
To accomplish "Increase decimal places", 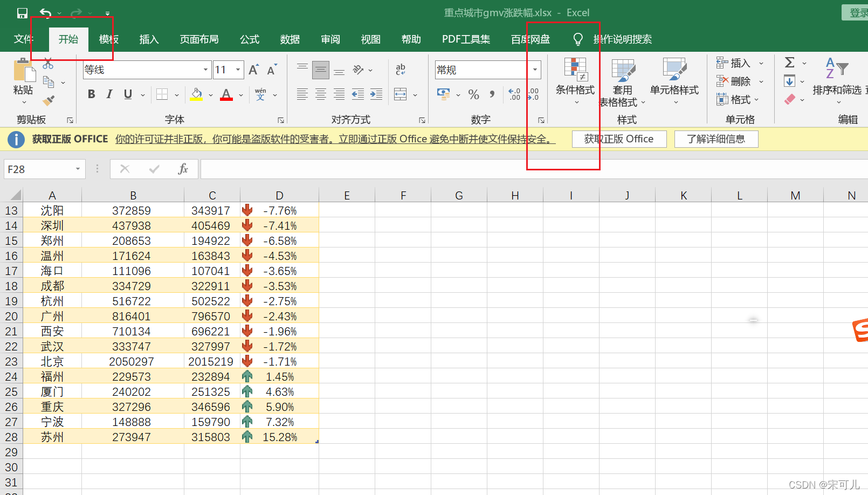I will [x=514, y=94].
